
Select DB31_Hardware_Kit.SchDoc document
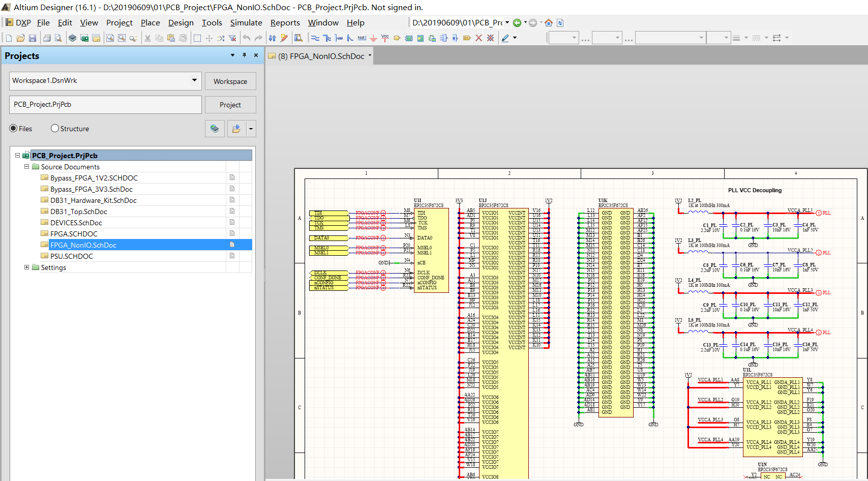click(x=94, y=200)
